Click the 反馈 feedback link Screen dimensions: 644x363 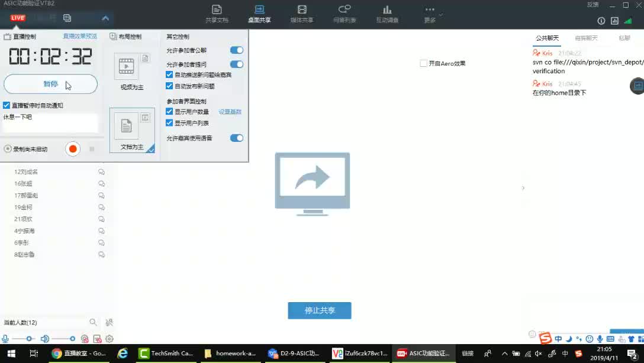tap(593, 5)
